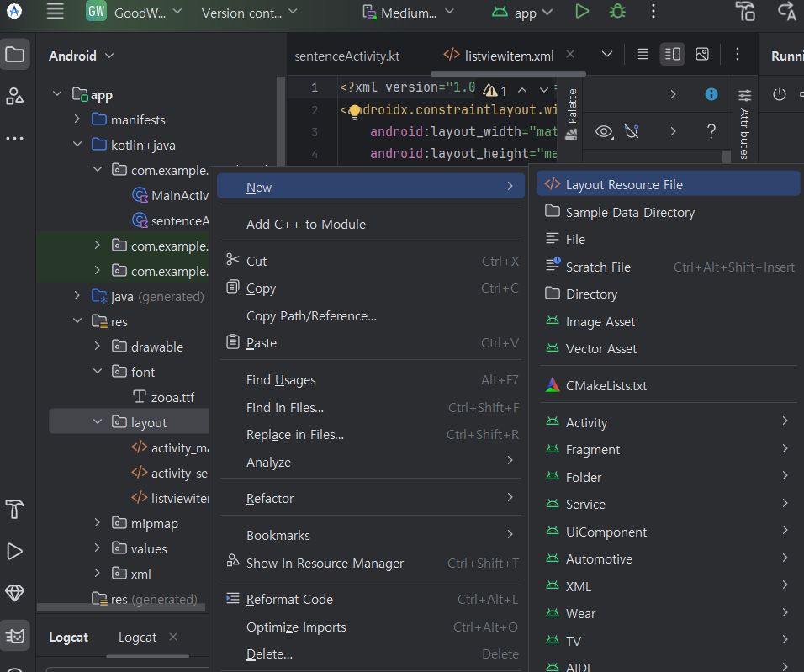Go to previous highlighted error arrow
Image resolution: width=804 pixels, height=672 pixels.
click(522, 90)
